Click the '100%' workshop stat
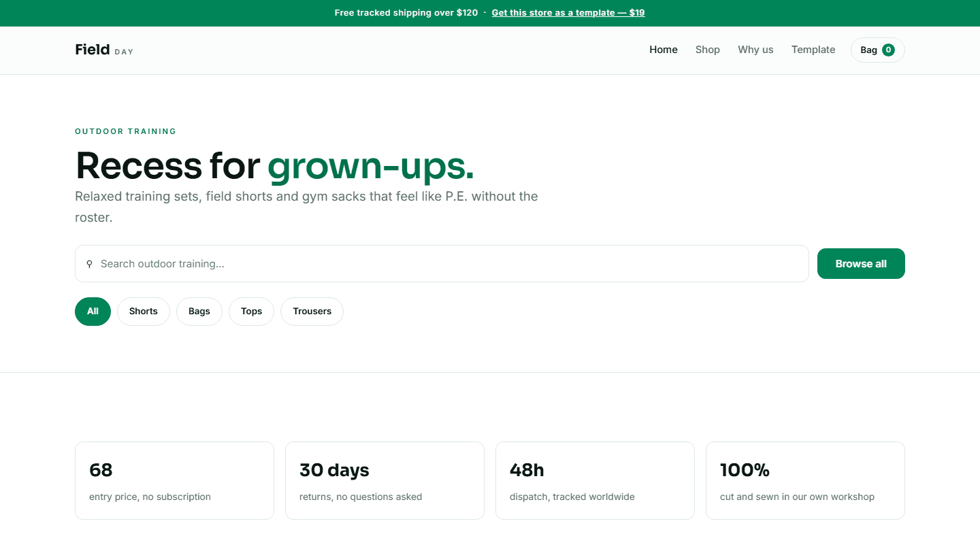 [x=805, y=480]
